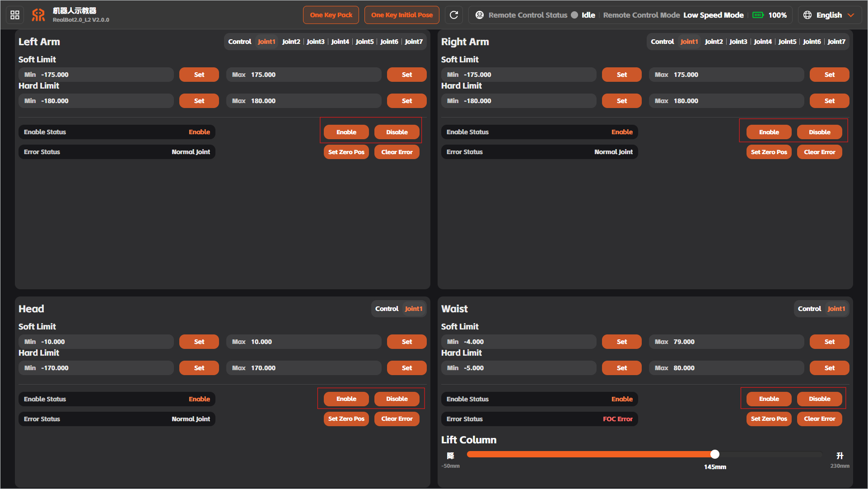
Task: Clear Error on the Waist joint
Action: point(820,419)
